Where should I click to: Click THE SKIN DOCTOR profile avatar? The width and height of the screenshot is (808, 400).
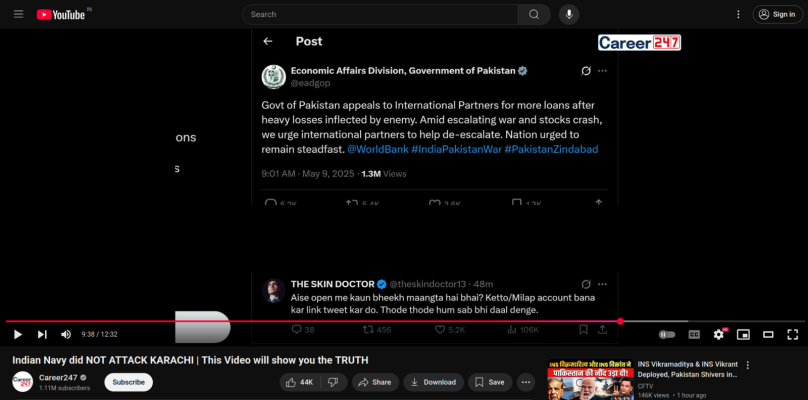274,290
